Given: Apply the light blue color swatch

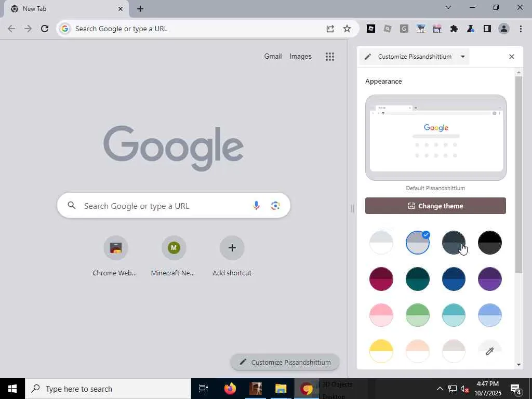Looking at the screenshot, I should [489, 315].
